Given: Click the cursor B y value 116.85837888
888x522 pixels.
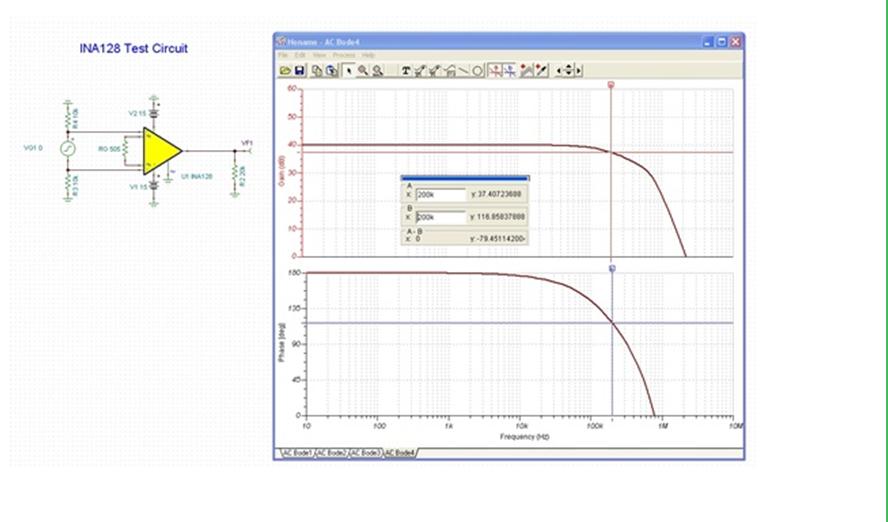Looking at the screenshot, I should coord(498,217).
